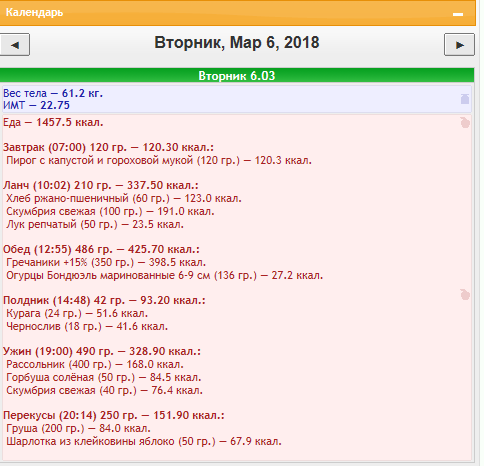Click the Гречаники +15% food entry
This screenshot has height=466, width=484.
pos(106,262)
